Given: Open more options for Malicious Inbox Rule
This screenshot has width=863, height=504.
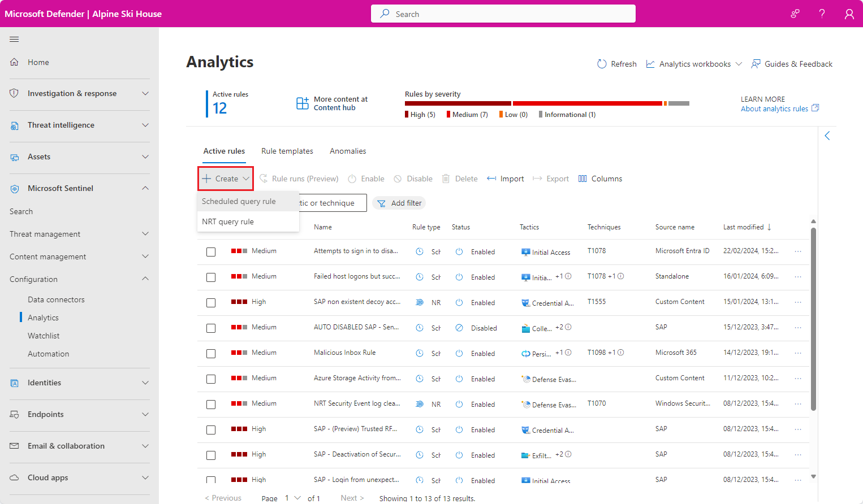Looking at the screenshot, I should 798,353.
